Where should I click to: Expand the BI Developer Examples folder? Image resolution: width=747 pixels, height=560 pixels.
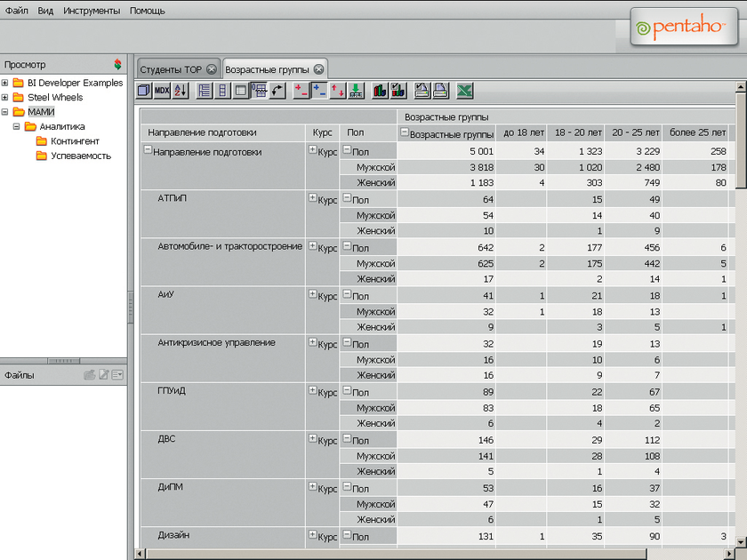[5, 84]
